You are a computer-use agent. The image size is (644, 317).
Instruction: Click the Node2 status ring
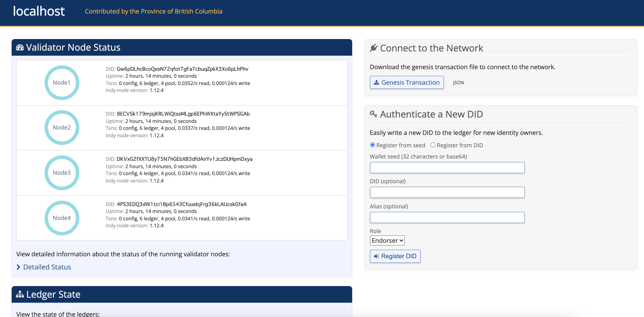pyautogui.click(x=62, y=128)
